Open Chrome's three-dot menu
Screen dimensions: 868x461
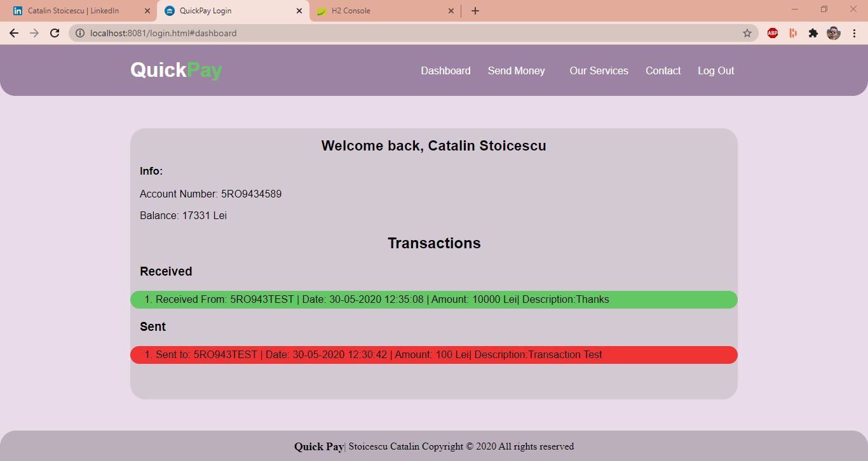(x=854, y=33)
